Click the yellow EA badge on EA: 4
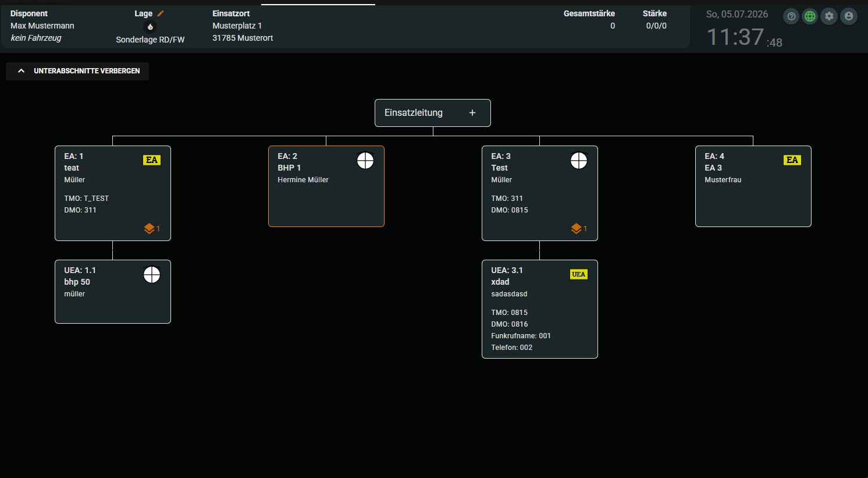This screenshot has width=868, height=478. (x=792, y=160)
